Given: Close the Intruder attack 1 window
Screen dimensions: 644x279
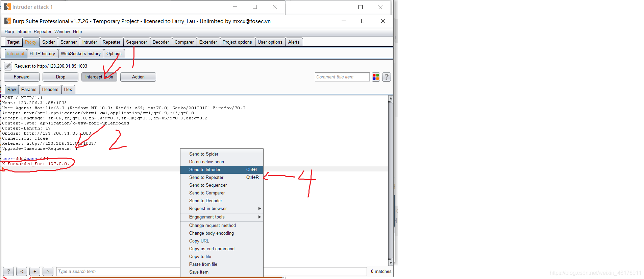Looking at the screenshot, I should pos(275,7).
